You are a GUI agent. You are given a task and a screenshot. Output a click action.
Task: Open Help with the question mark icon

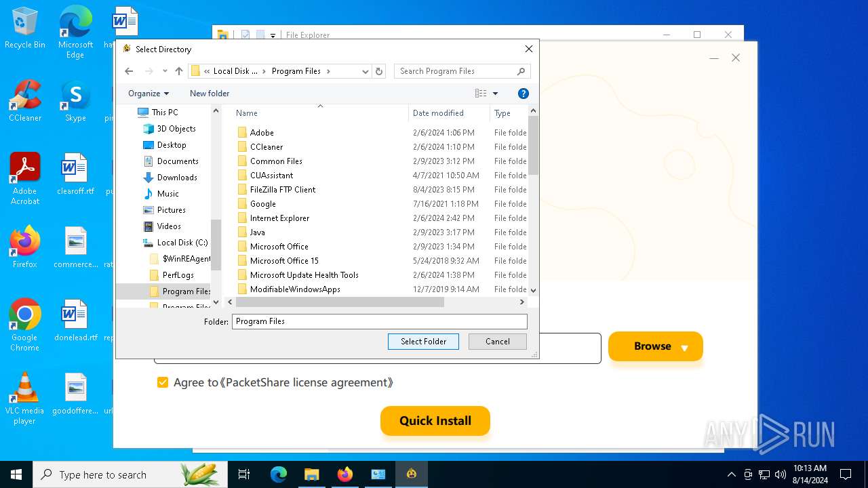click(523, 94)
